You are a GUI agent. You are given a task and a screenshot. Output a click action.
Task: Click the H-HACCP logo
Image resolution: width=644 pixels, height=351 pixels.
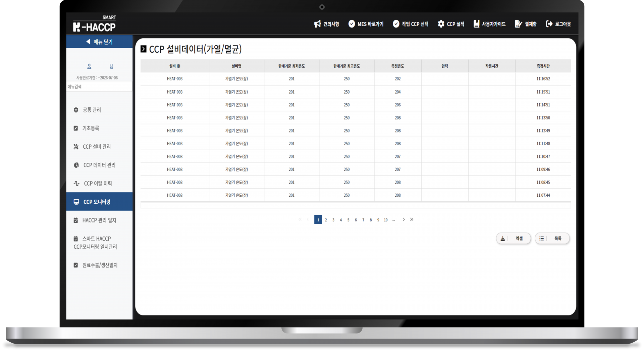point(94,24)
